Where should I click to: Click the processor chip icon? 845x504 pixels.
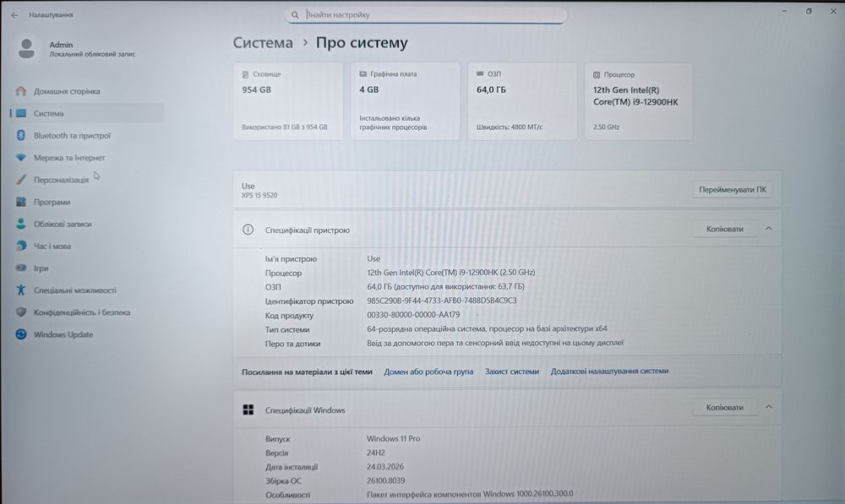(597, 75)
